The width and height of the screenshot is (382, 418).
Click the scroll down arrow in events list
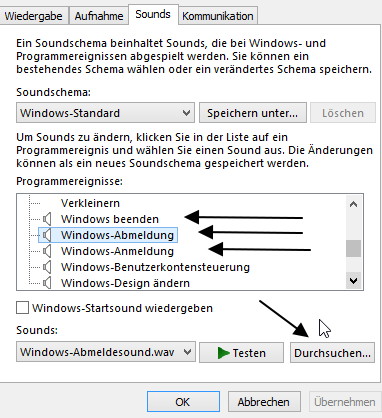tap(353, 281)
